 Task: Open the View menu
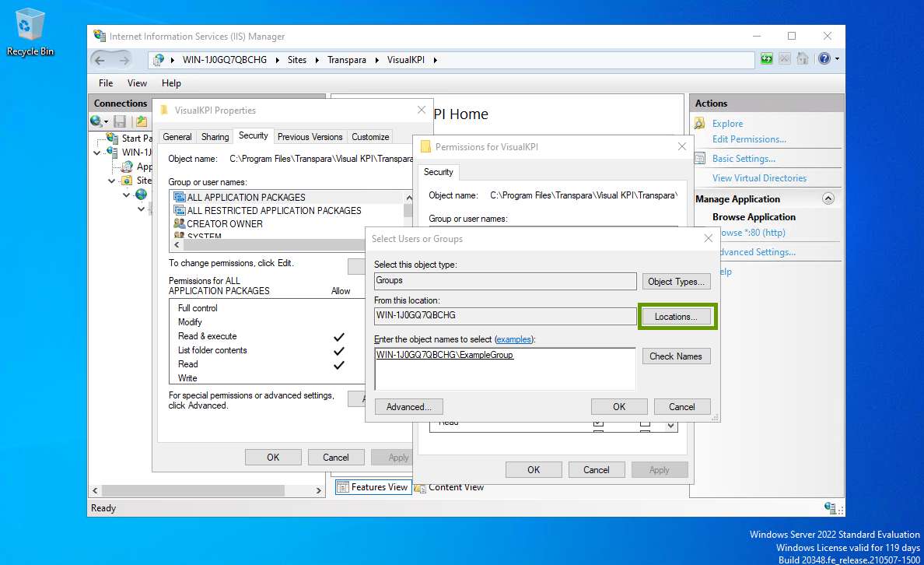pyautogui.click(x=137, y=83)
